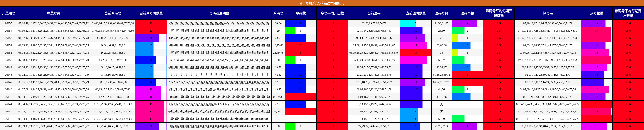Click winning numbers starting 01,07,17,19,20,21
Screen dimensions: 644x130
coord(54,38)
